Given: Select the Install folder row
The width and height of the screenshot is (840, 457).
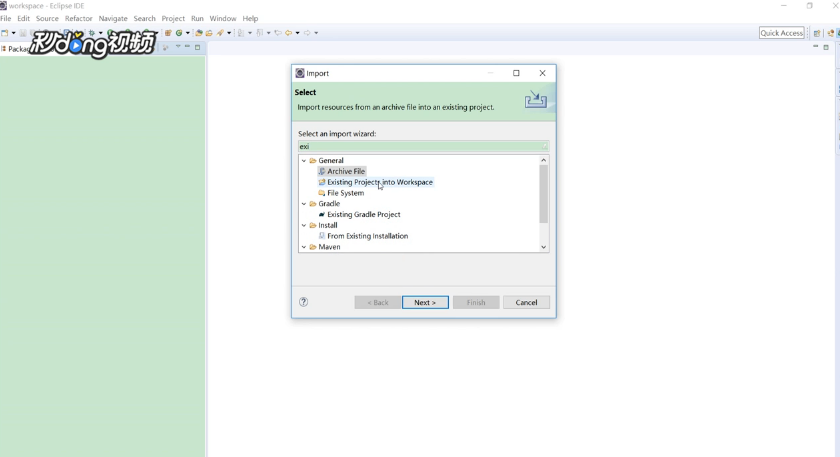Looking at the screenshot, I should [x=323, y=225].
